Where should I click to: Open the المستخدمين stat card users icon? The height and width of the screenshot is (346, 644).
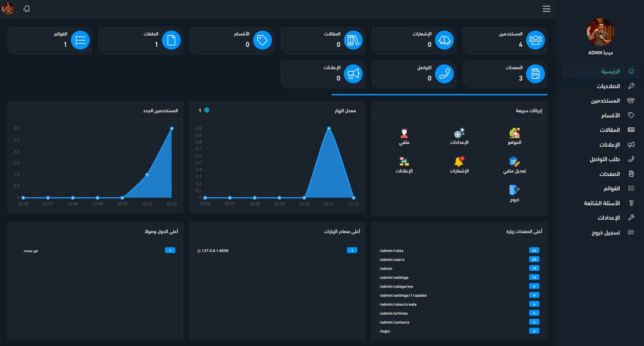[535, 40]
